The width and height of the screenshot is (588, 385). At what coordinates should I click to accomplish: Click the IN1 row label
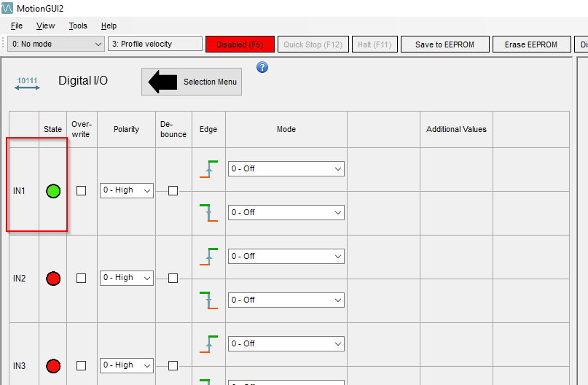pos(19,190)
